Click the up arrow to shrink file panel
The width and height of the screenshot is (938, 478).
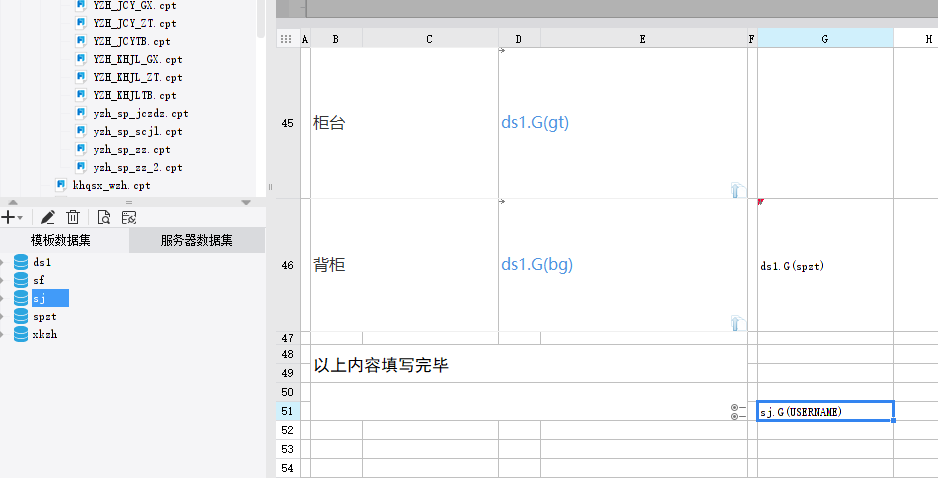tap(13, 203)
